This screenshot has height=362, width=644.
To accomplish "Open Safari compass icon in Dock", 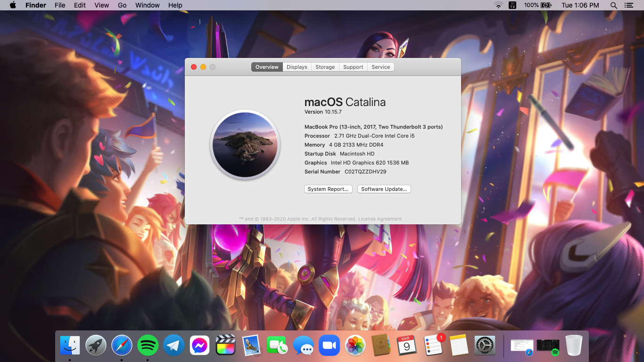I will coord(122,346).
